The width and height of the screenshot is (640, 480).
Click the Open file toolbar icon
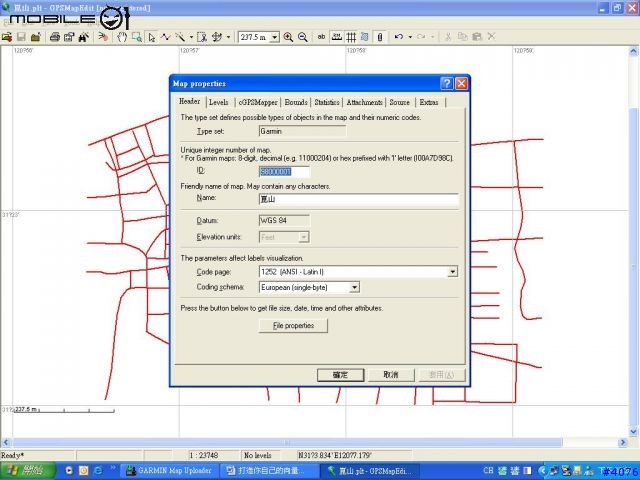pos(7,37)
